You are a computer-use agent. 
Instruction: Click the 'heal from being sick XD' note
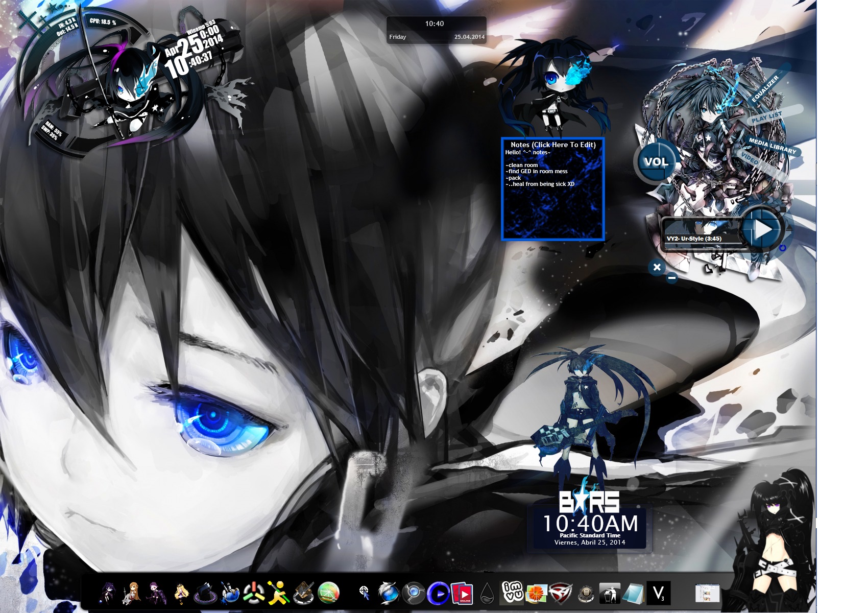[540, 184]
